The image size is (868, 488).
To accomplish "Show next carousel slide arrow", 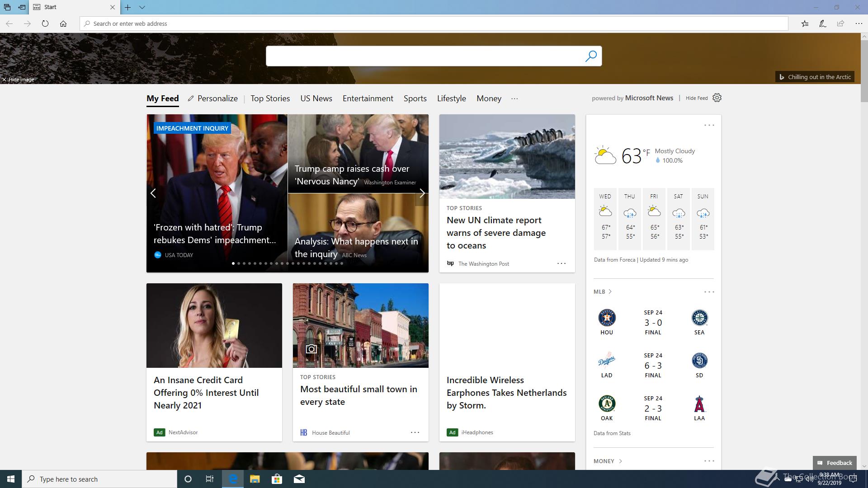I will (422, 193).
